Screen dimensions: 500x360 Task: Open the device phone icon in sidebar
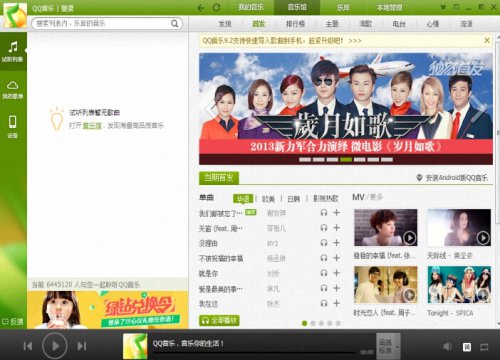coord(13,126)
